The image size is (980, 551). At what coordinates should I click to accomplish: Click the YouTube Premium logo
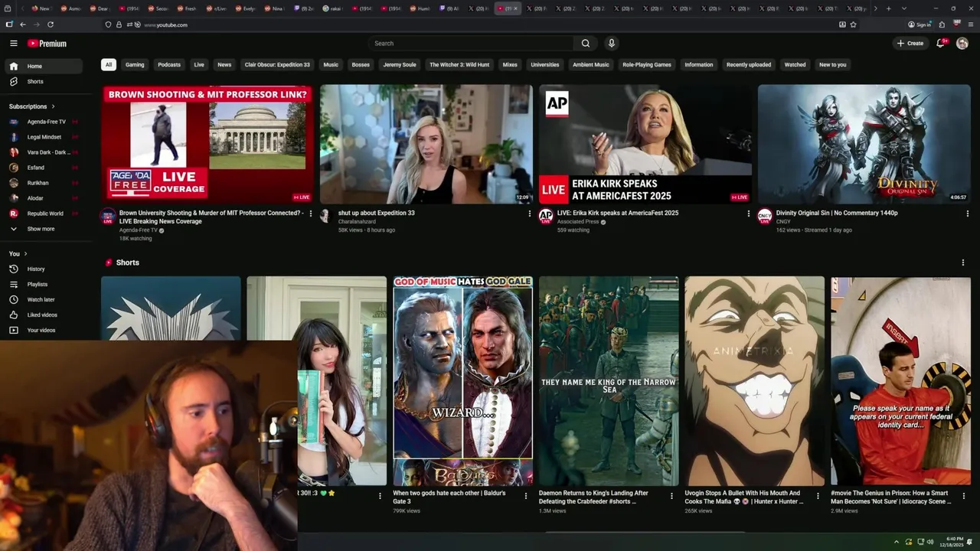tap(47, 44)
